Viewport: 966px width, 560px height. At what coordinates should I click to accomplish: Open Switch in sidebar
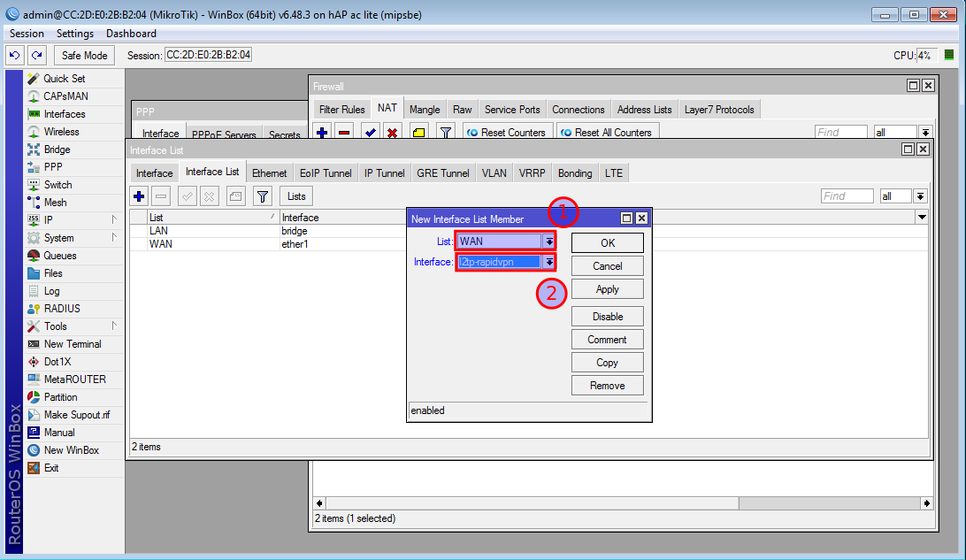coord(57,185)
